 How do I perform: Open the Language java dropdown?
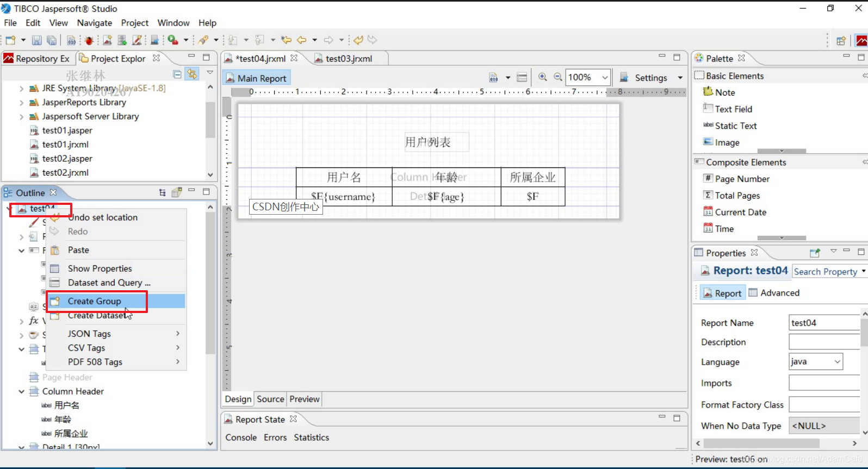pyautogui.click(x=816, y=361)
